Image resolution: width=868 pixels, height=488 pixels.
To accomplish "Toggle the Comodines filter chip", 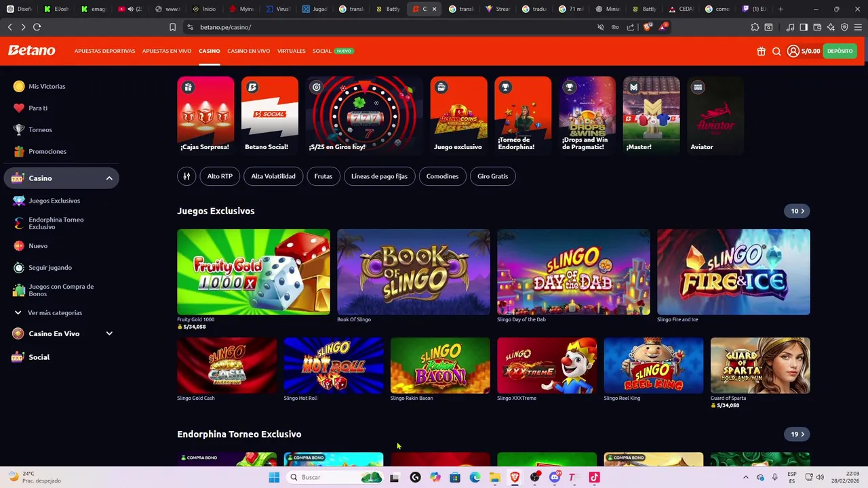I will [442, 176].
